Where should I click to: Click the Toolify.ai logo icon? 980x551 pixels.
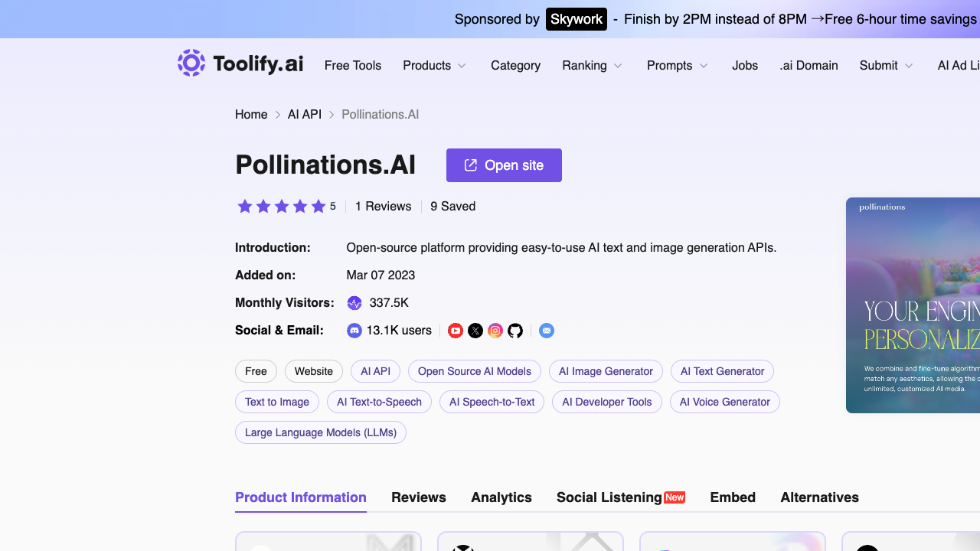click(191, 64)
